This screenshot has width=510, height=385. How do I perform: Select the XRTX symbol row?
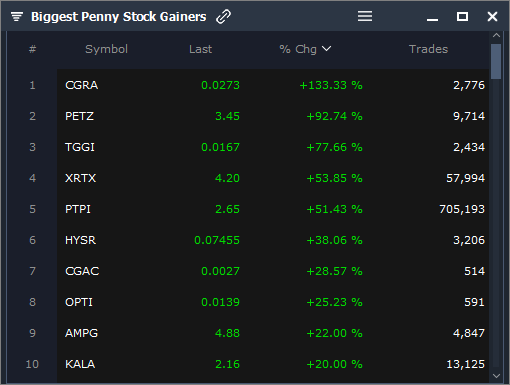click(273, 178)
